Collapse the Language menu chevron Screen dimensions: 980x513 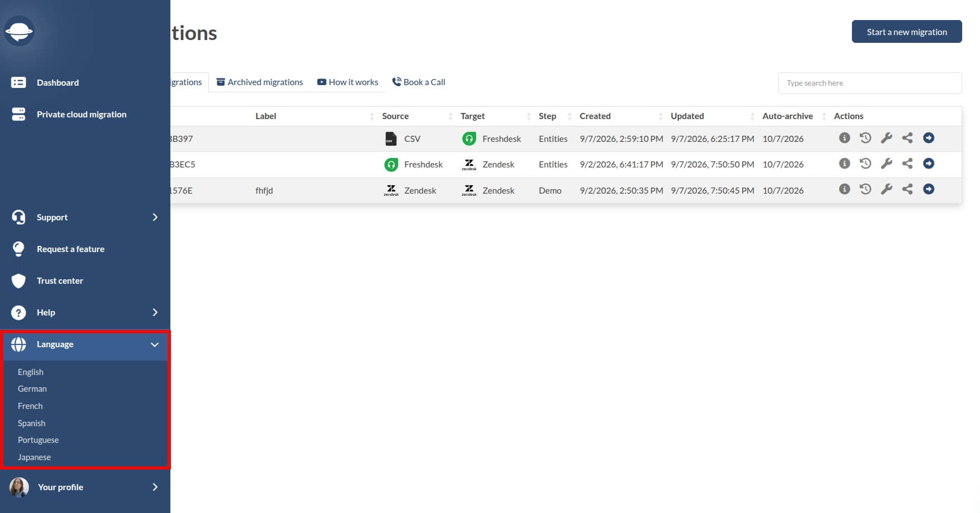click(x=155, y=344)
